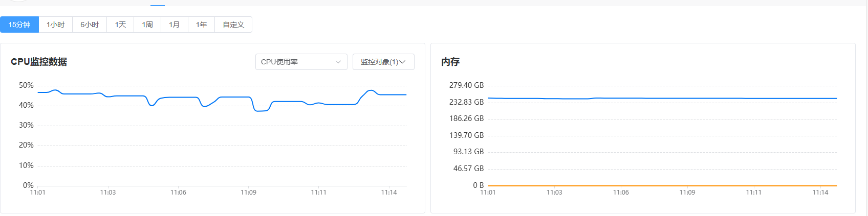Click the 139.70 GB axis label
This screenshot has height=216, width=868.
point(466,135)
